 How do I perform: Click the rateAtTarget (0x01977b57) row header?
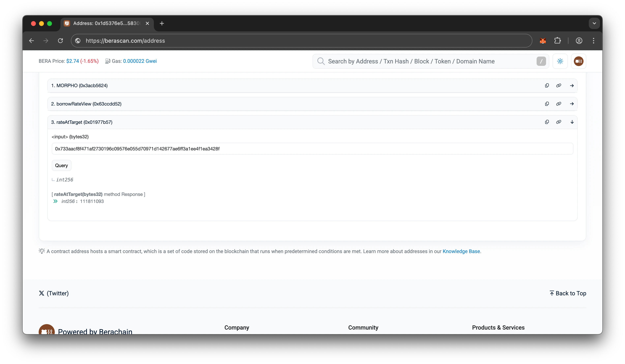point(312,122)
